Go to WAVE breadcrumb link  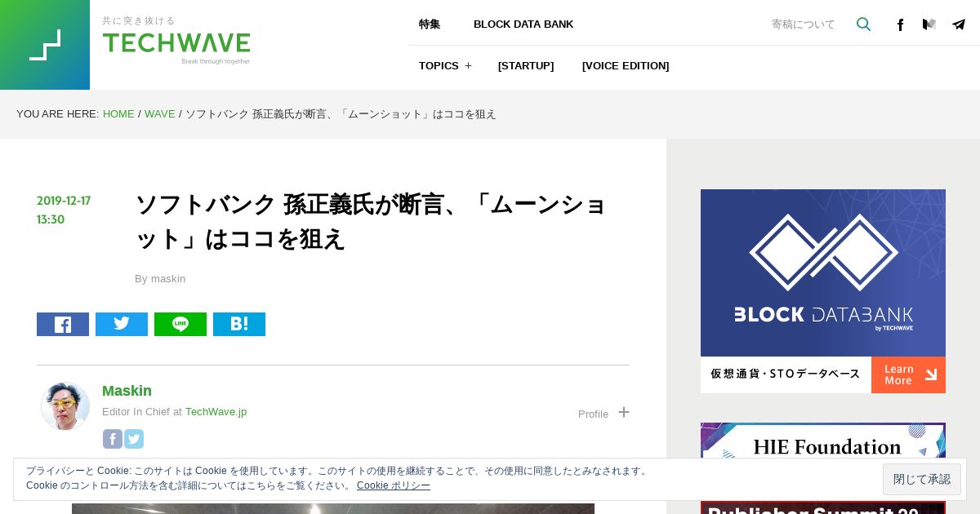point(160,113)
